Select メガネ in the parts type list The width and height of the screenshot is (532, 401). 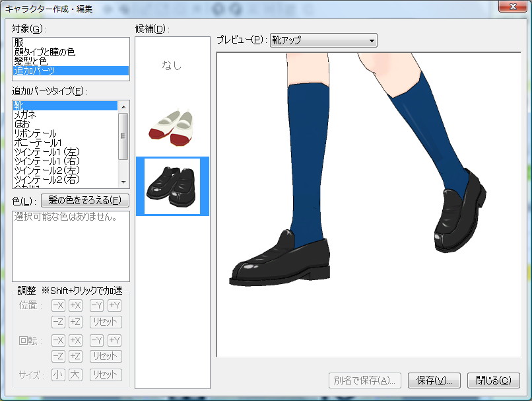(40, 113)
